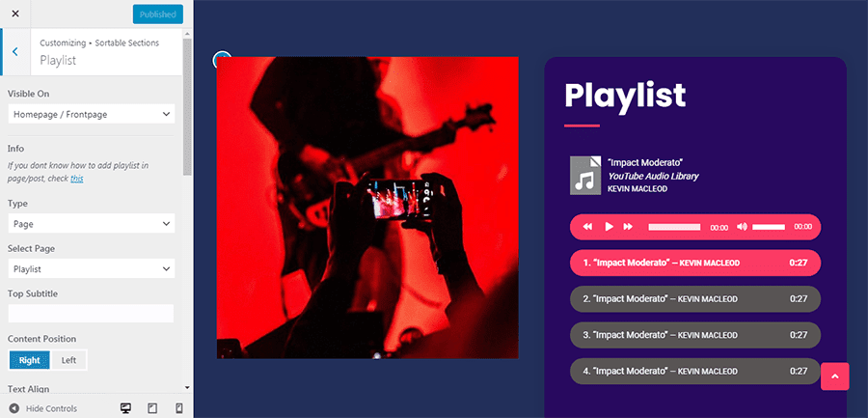
Task: Set Content Position to Left
Action: click(68, 360)
